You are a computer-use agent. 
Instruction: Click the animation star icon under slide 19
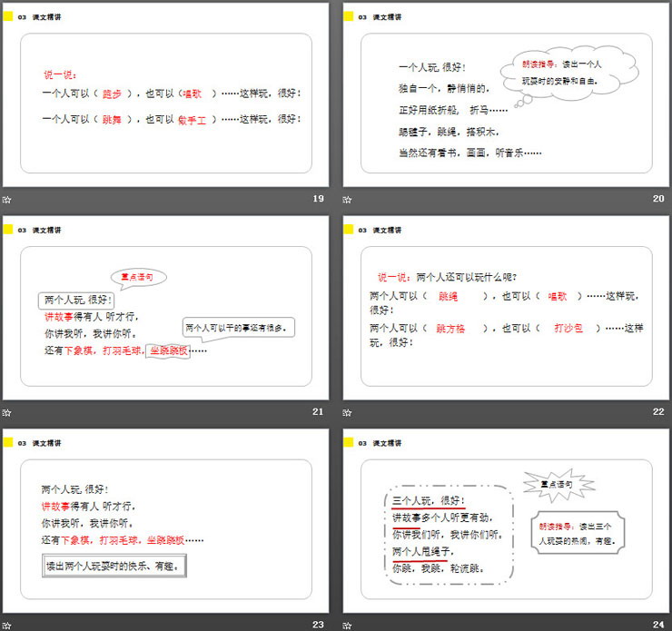click(7, 200)
